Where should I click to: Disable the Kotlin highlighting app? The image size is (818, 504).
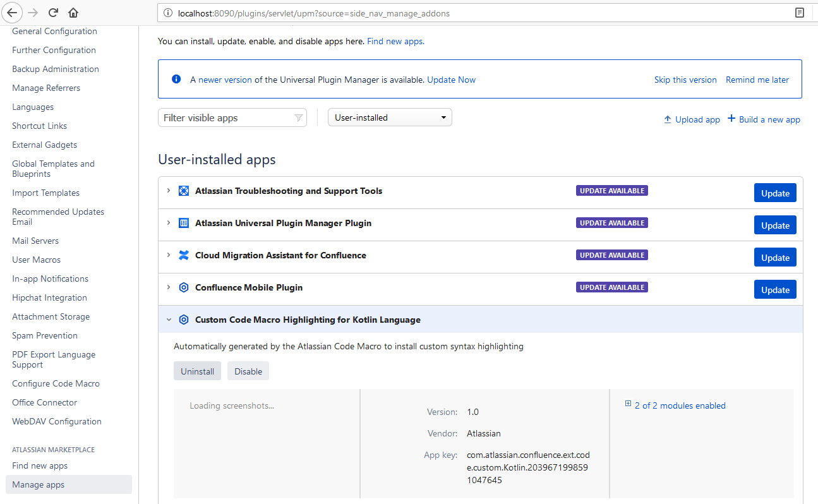(248, 371)
